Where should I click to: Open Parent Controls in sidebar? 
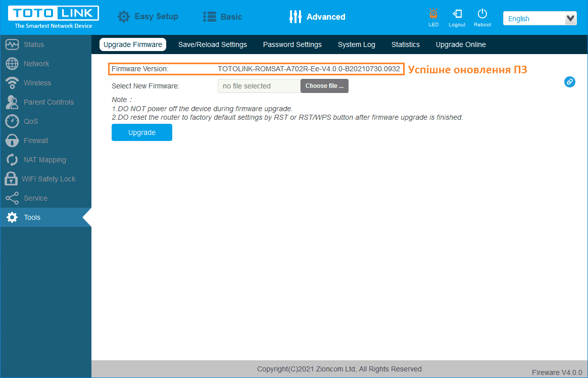click(48, 102)
